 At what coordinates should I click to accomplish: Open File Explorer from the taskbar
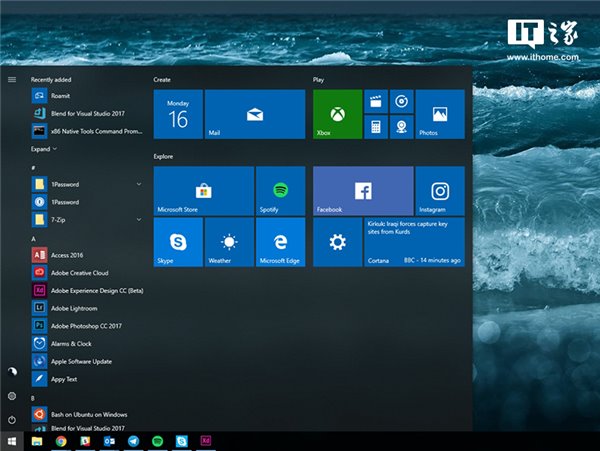tap(37, 441)
